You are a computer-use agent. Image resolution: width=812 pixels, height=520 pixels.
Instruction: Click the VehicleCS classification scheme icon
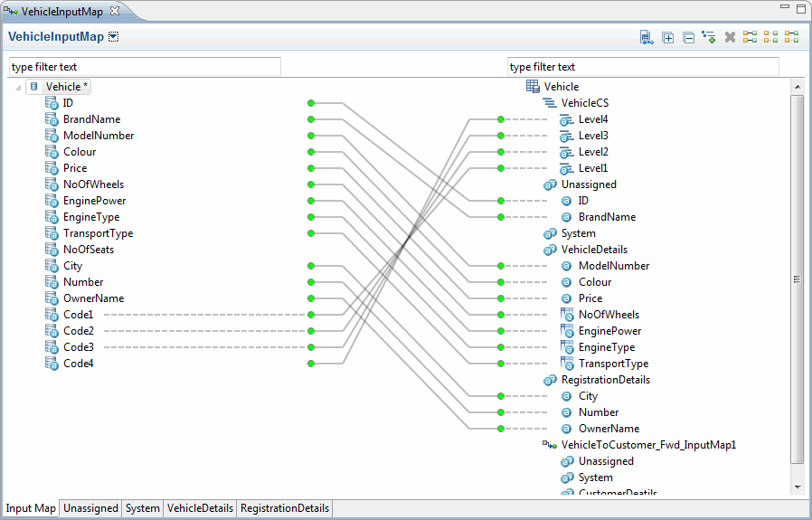point(550,103)
